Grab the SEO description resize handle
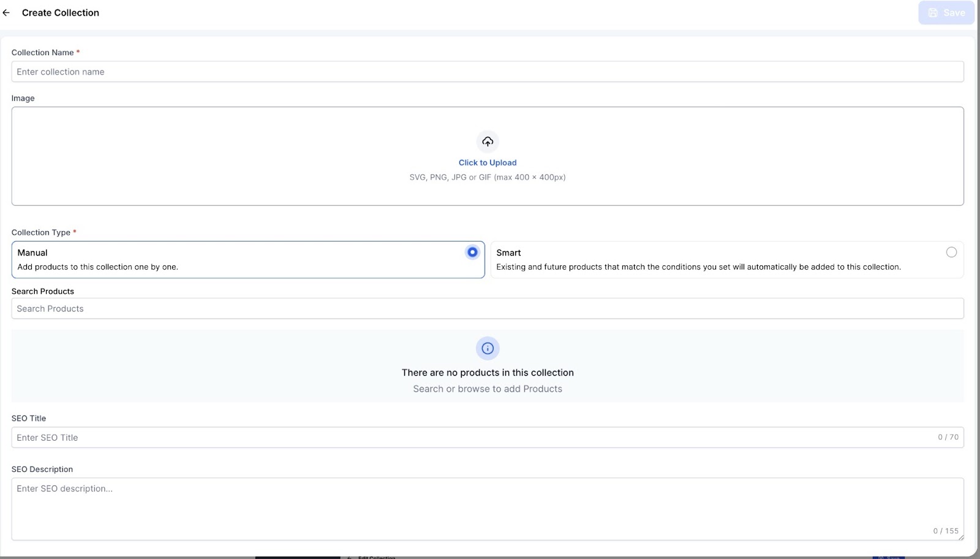 pyautogui.click(x=960, y=538)
